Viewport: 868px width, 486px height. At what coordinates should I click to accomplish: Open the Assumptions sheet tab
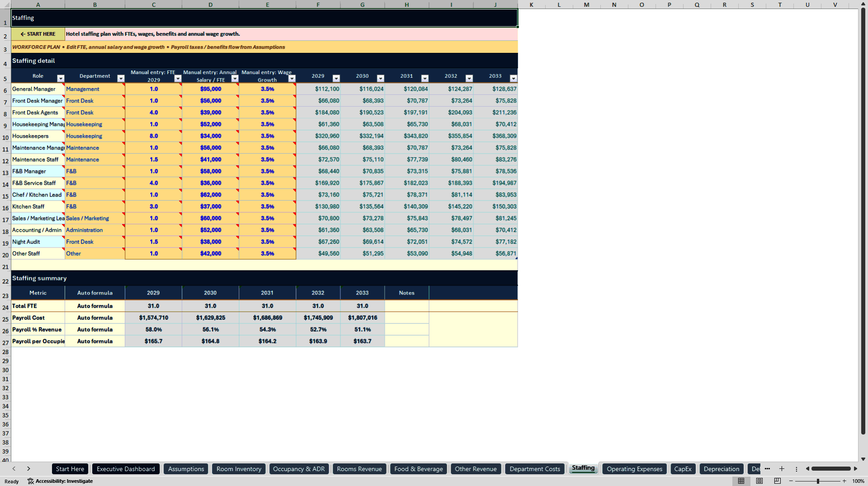pyautogui.click(x=186, y=469)
